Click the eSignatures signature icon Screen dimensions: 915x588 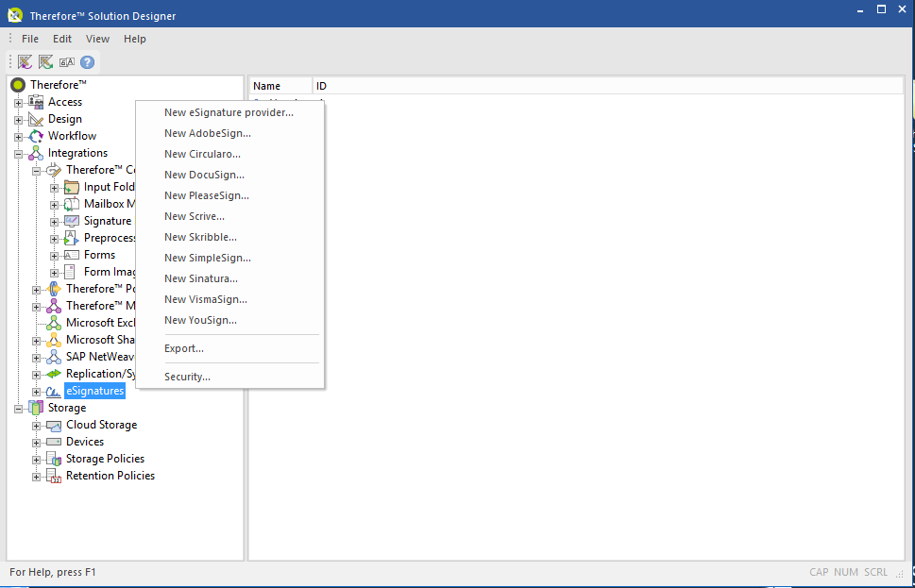coord(54,392)
